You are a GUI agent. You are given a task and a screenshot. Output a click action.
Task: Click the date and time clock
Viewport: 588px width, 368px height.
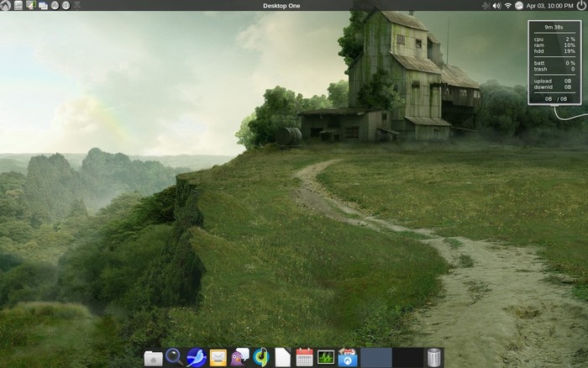coord(549,5)
